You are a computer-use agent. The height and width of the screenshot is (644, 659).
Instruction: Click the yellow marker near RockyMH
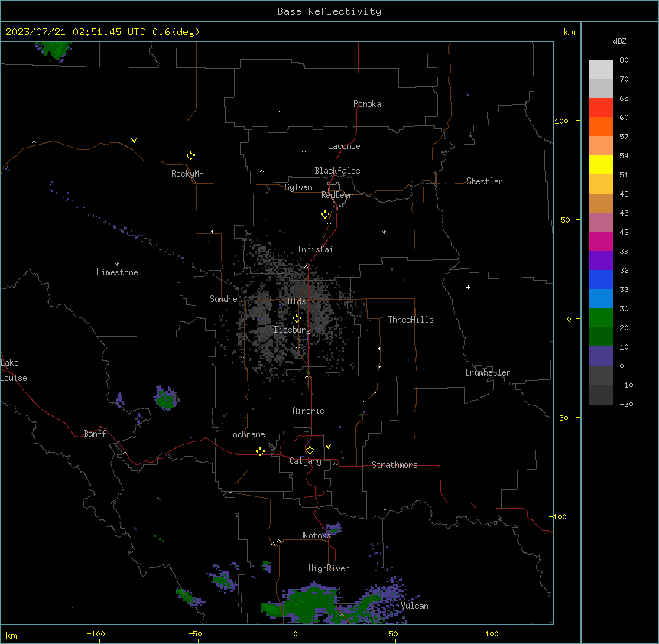(x=191, y=156)
